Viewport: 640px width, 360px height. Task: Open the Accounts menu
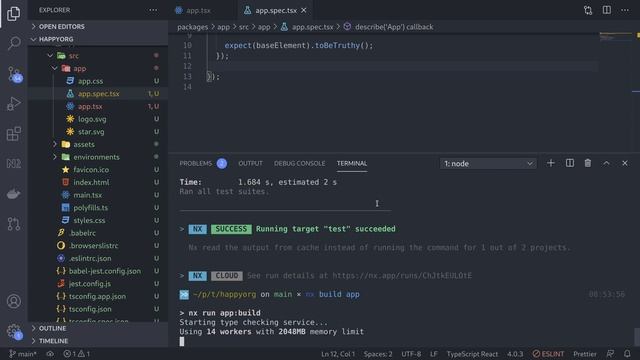13,301
